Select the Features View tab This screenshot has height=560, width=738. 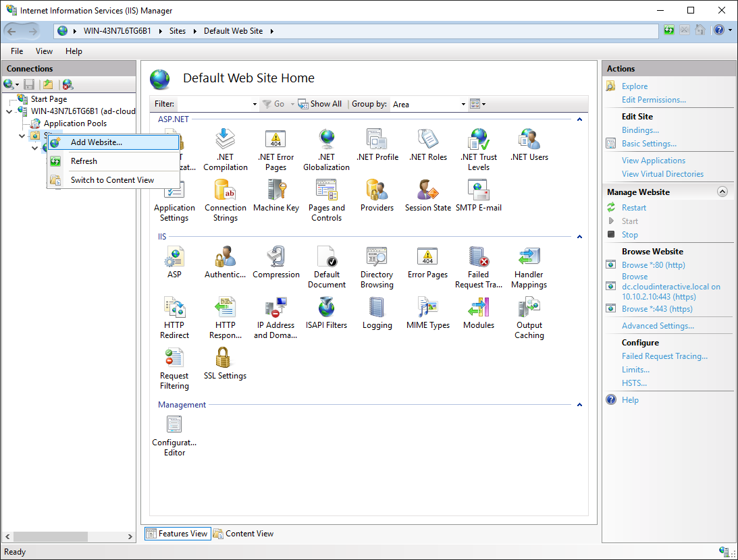point(178,534)
